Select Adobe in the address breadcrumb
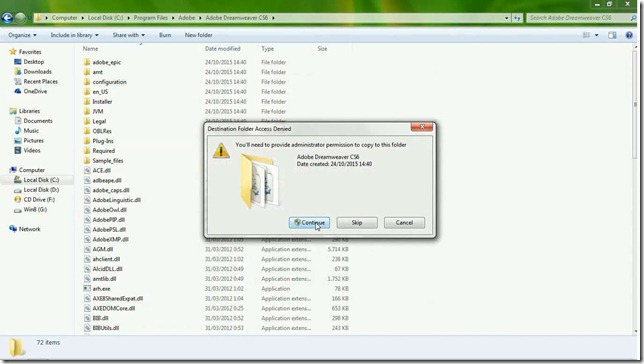This screenshot has height=364, width=644. (186, 18)
